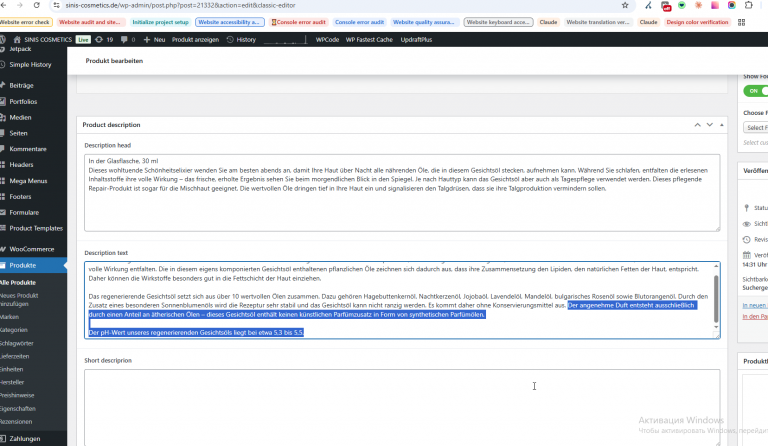Open the Initialize project setup tab group

coord(160,22)
